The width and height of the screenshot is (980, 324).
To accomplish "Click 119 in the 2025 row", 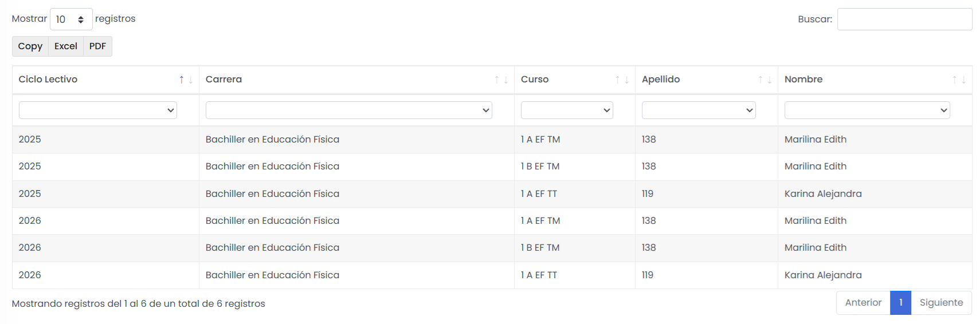I will click(648, 194).
